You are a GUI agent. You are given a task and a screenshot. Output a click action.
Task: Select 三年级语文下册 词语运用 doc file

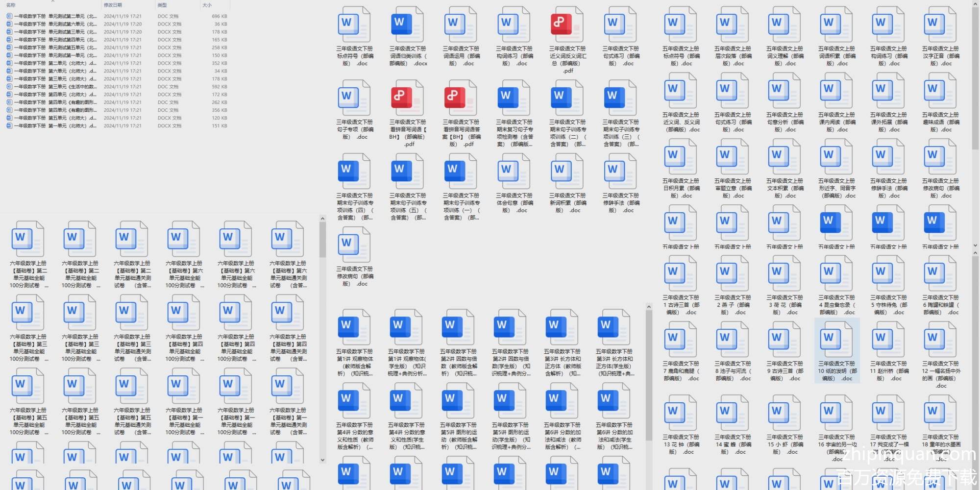(x=461, y=37)
